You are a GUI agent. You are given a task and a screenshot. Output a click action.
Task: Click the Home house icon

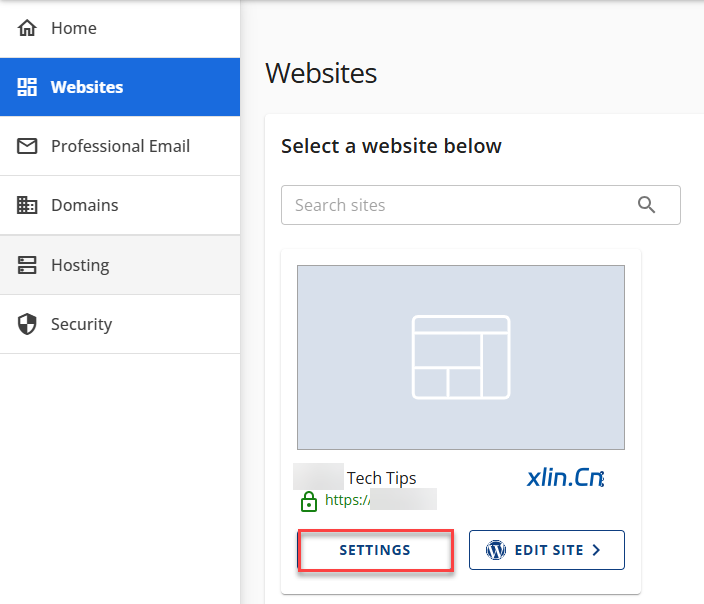[x=28, y=28]
